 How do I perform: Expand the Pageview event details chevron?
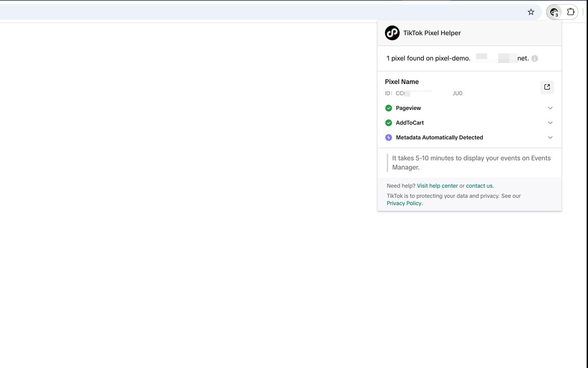pos(550,108)
